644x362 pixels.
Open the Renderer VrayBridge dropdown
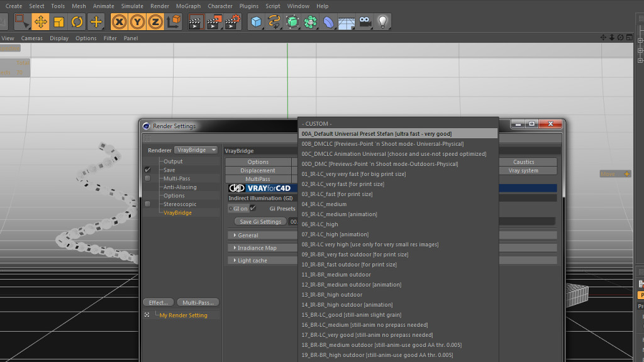click(x=196, y=150)
